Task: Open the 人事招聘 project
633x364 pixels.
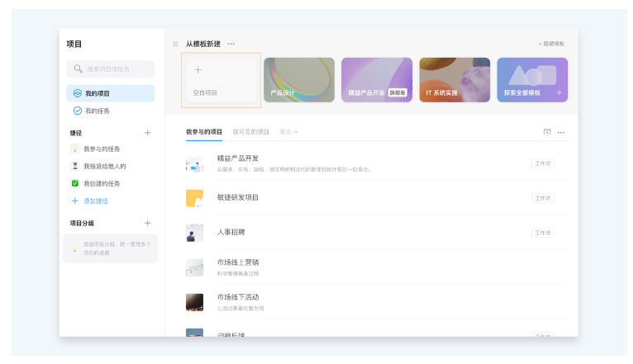Action: click(x=376, y=233)
